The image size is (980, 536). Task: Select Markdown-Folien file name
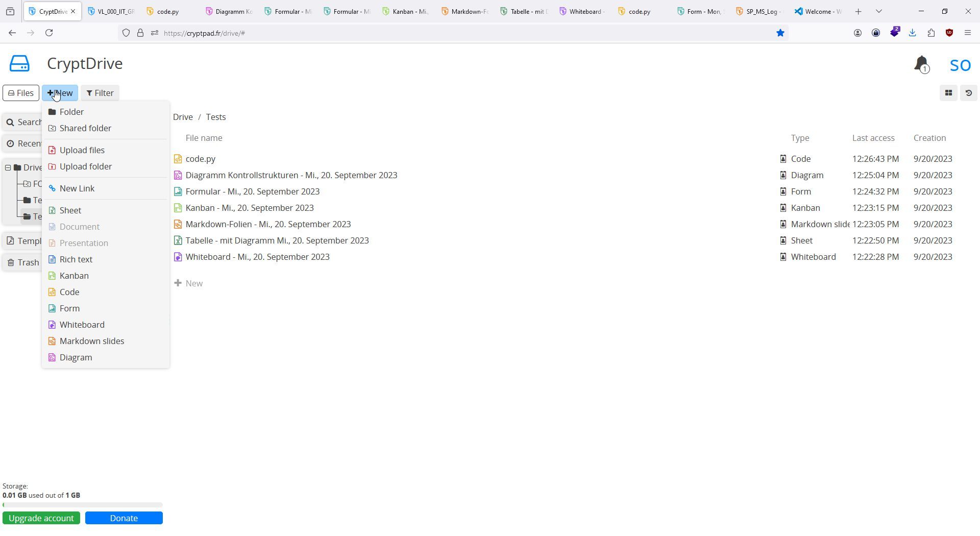point(268,224)
